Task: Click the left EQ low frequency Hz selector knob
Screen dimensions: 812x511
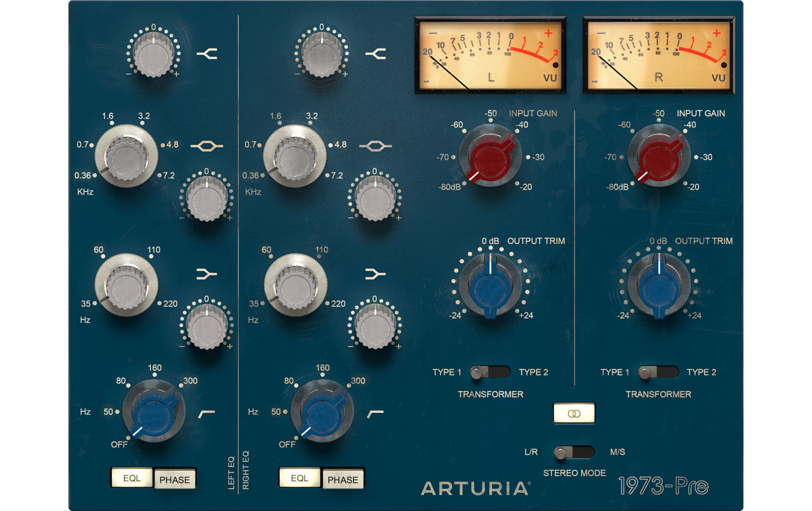Action: point(126,285)
